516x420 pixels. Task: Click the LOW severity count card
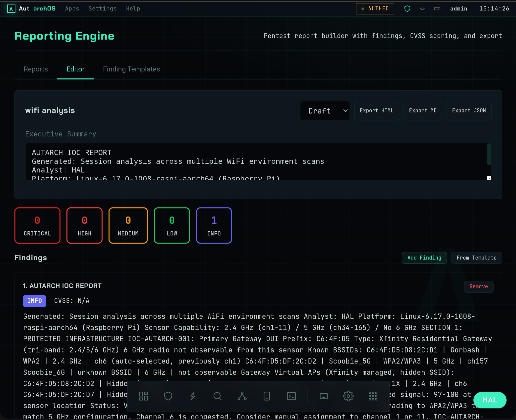(172, 225)
